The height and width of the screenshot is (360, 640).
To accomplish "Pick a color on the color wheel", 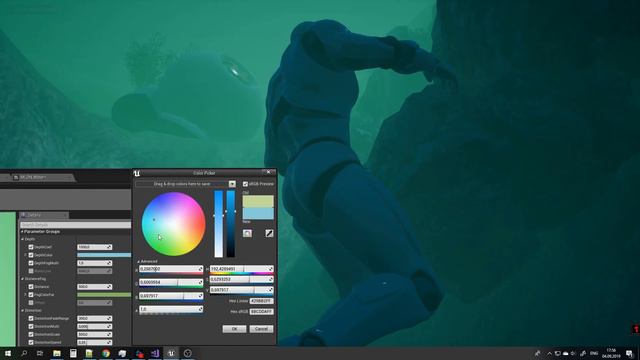I will click(173, 224).
